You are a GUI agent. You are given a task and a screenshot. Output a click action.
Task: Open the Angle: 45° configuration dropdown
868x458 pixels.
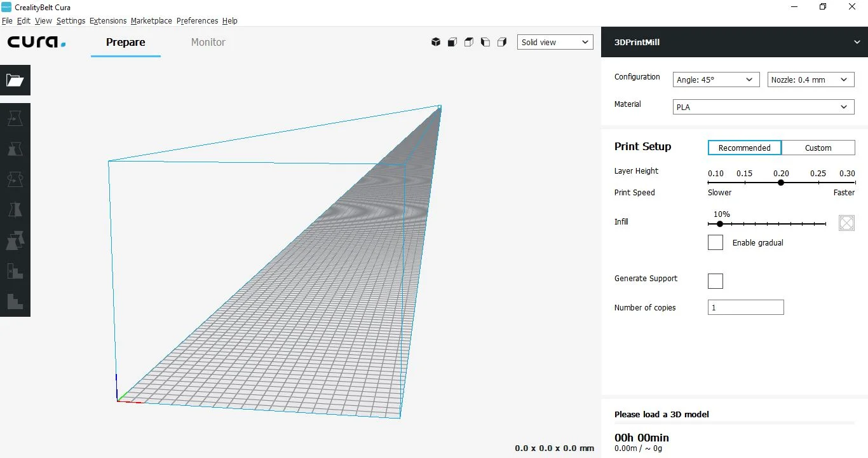[716, 80]
